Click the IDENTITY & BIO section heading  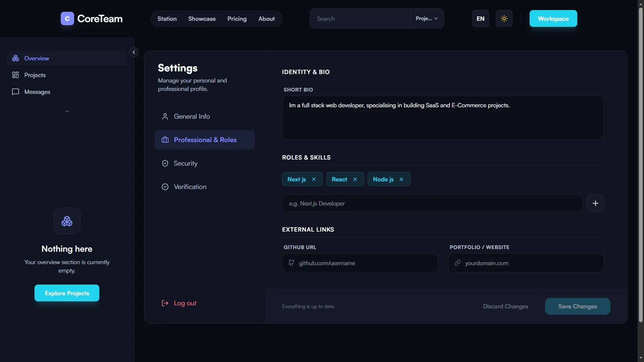click(306, 72)
